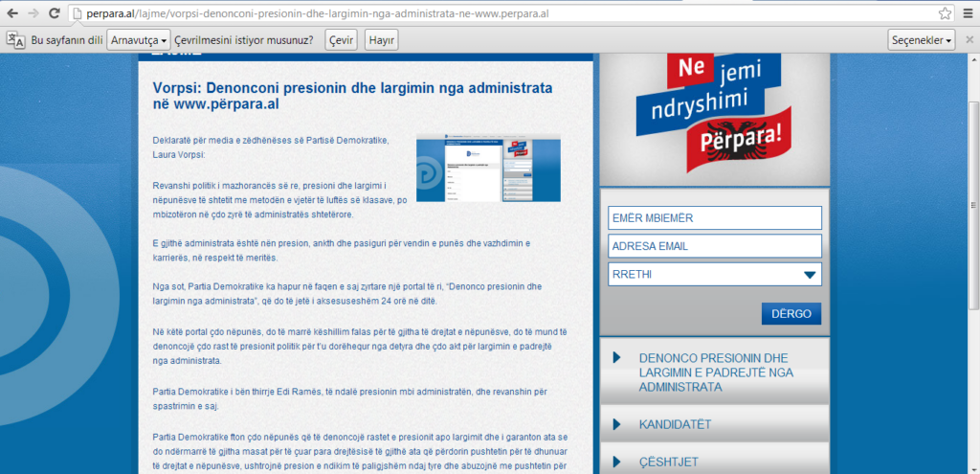Click the ADRESA EMAIL input field
The image size is (980, 474).
714,246
